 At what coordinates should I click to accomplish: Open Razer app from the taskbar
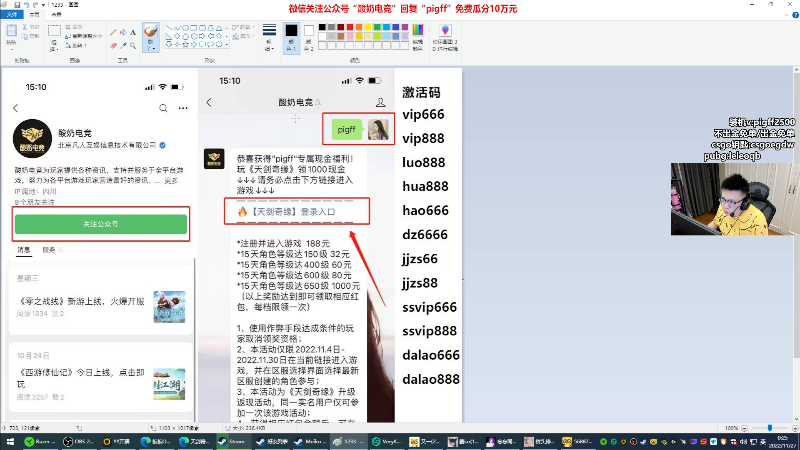coord(40,442)
